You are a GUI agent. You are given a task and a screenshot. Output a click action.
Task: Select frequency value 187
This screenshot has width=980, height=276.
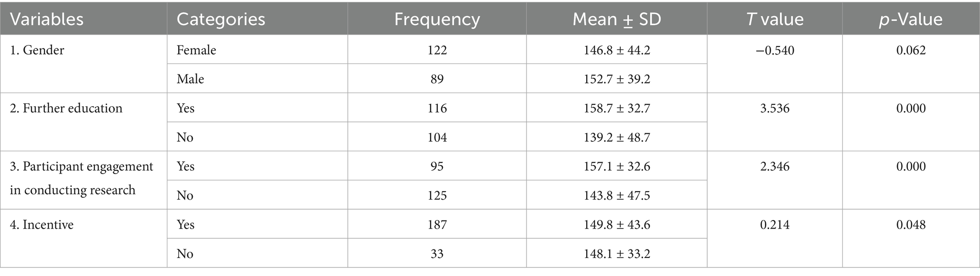click(436, 224)
